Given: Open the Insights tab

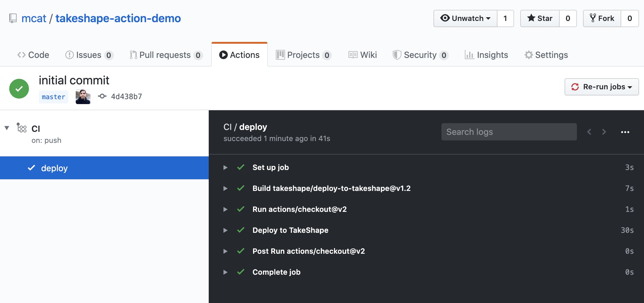Looking at the screenshot, I should click(486, 55).
